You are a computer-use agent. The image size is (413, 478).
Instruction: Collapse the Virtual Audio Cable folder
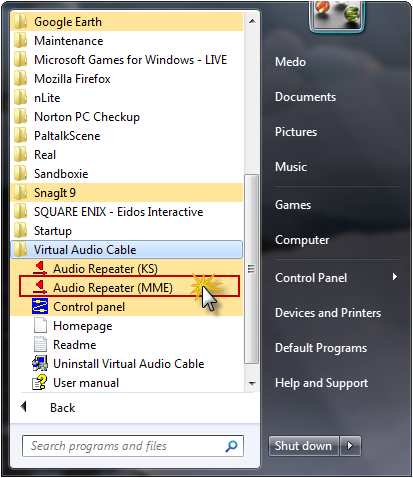tap(127, 250)
